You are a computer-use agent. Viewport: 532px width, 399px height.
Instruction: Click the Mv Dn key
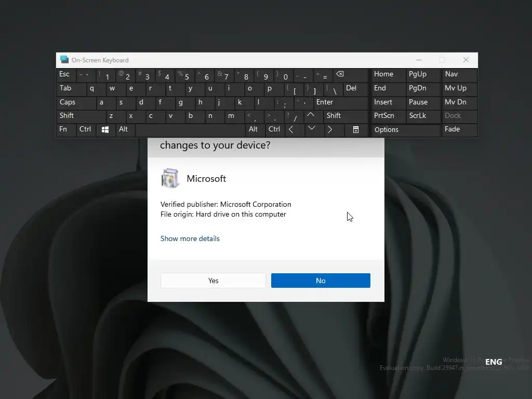(x=459, y=102)
